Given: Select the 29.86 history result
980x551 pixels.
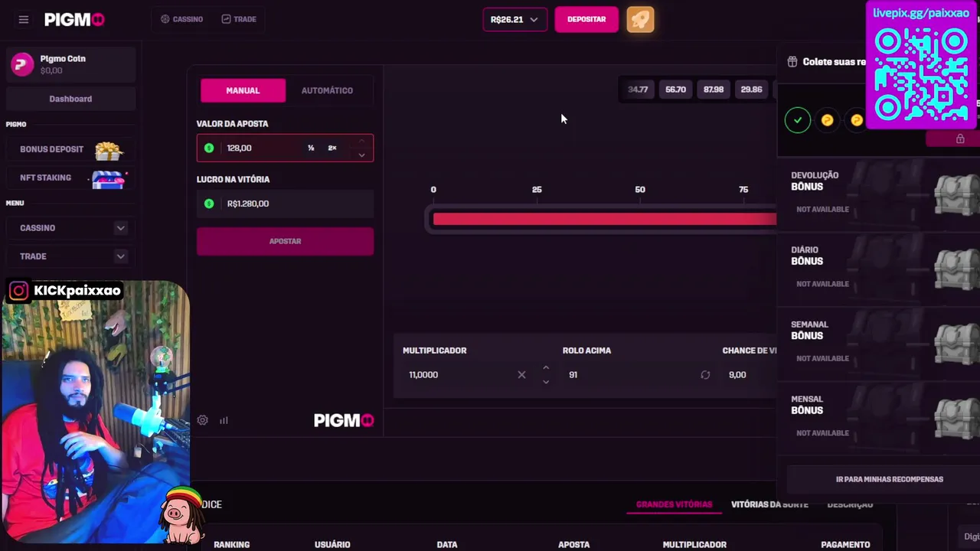Looking at the screenshot, I should [751, 90].
